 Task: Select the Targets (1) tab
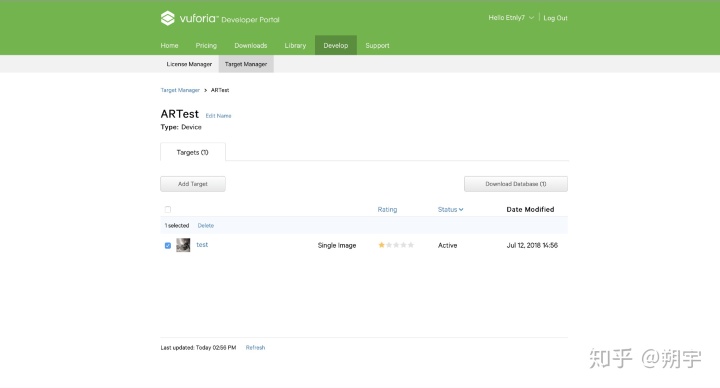click(192, 152)
